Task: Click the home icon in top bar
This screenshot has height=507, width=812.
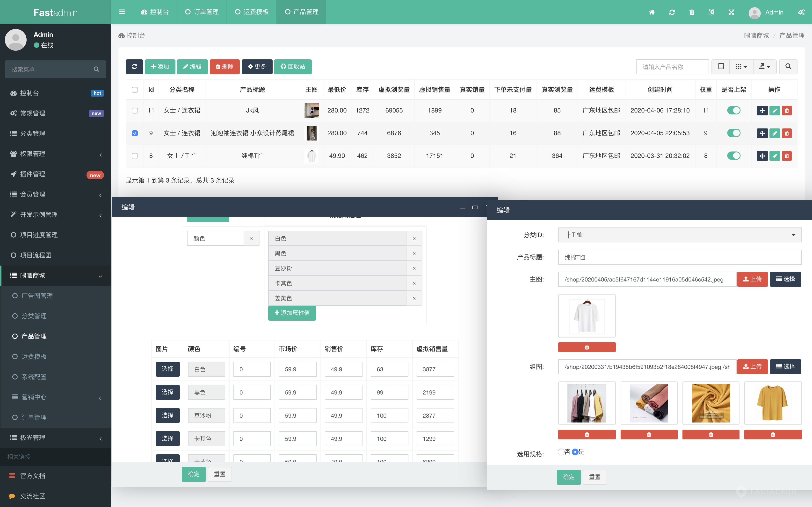Action: [652, 12]
